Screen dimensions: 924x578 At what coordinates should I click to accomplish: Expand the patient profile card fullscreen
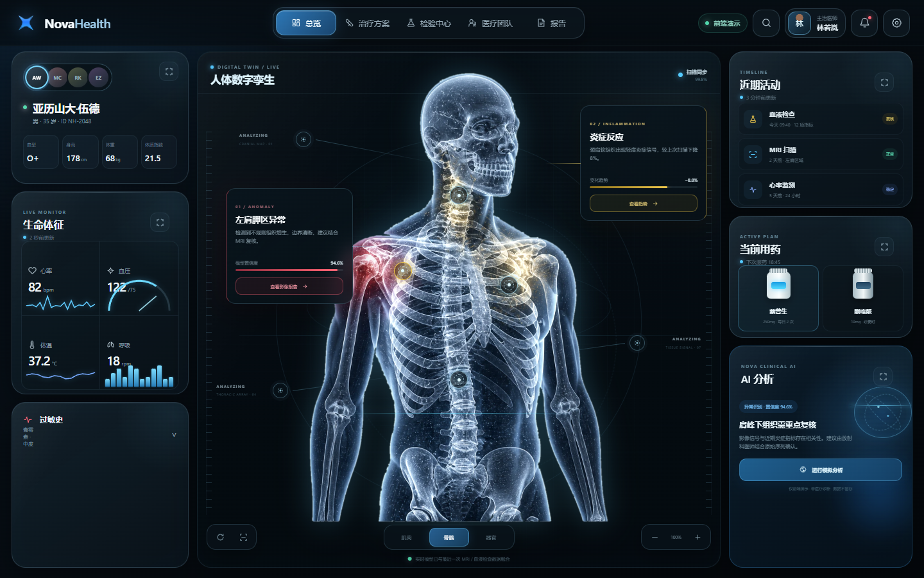click(169, 72)
